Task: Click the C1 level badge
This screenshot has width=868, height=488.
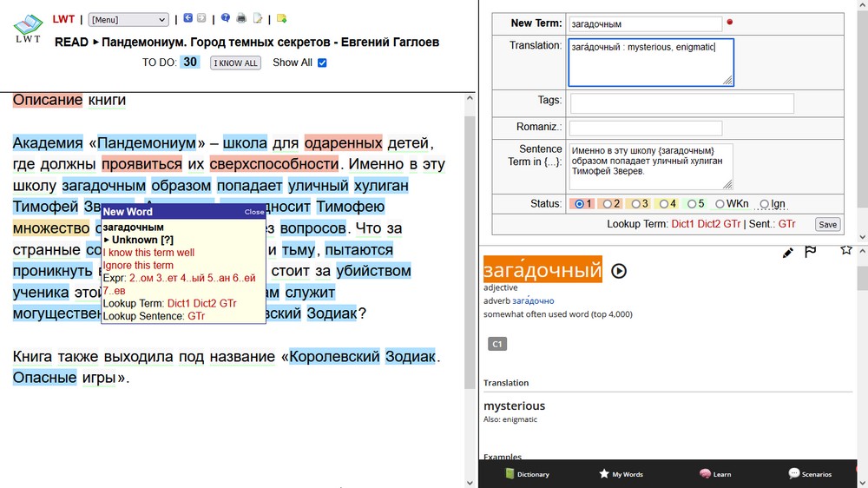Action: pyautogui.click(x=497, y=344)
